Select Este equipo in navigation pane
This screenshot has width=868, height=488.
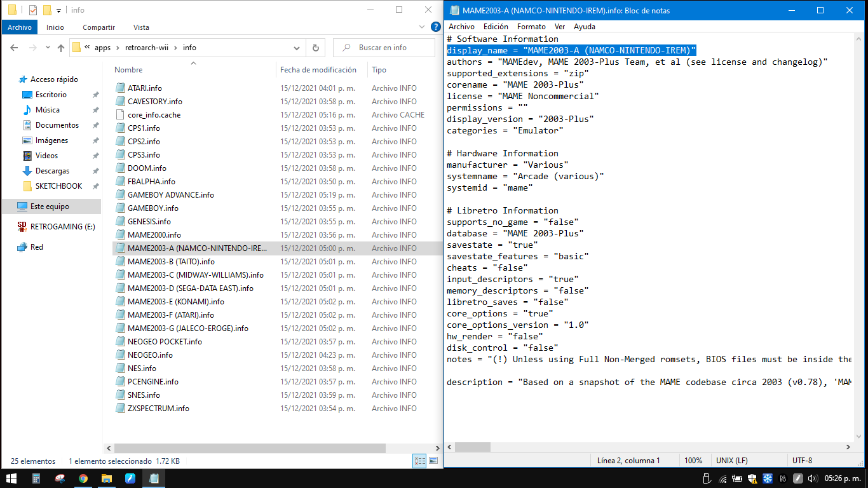50,207
